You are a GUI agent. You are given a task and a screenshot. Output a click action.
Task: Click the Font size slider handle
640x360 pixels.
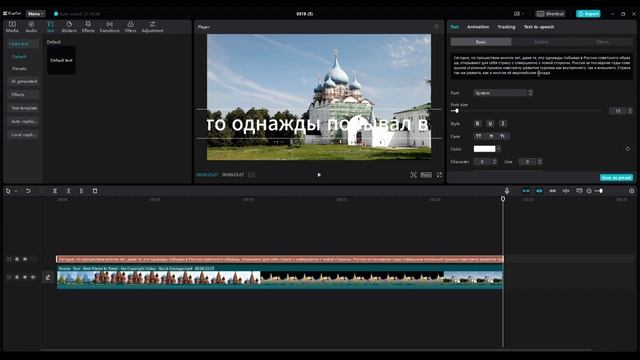457,111
